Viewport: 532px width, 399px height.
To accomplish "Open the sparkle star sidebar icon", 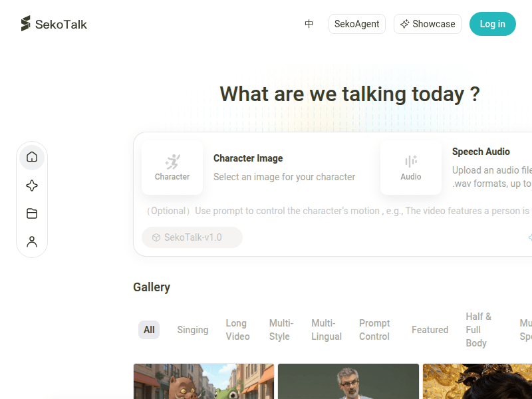I will pos(32,186).
